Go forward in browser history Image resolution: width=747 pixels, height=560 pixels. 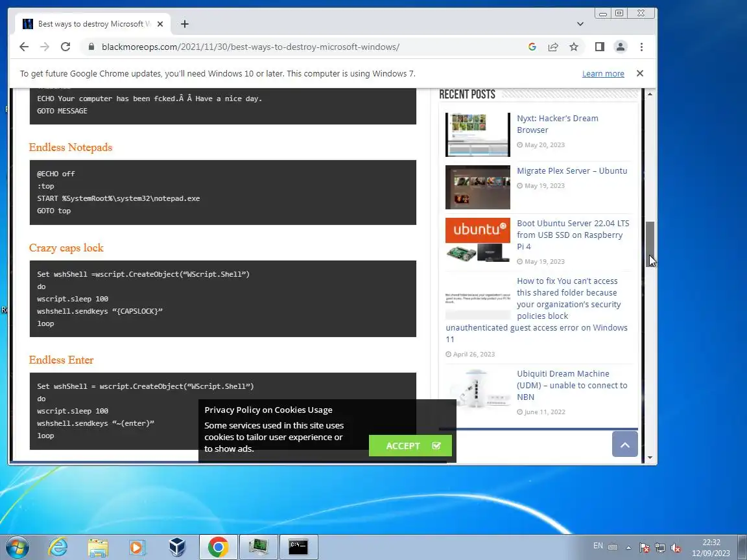45,47
